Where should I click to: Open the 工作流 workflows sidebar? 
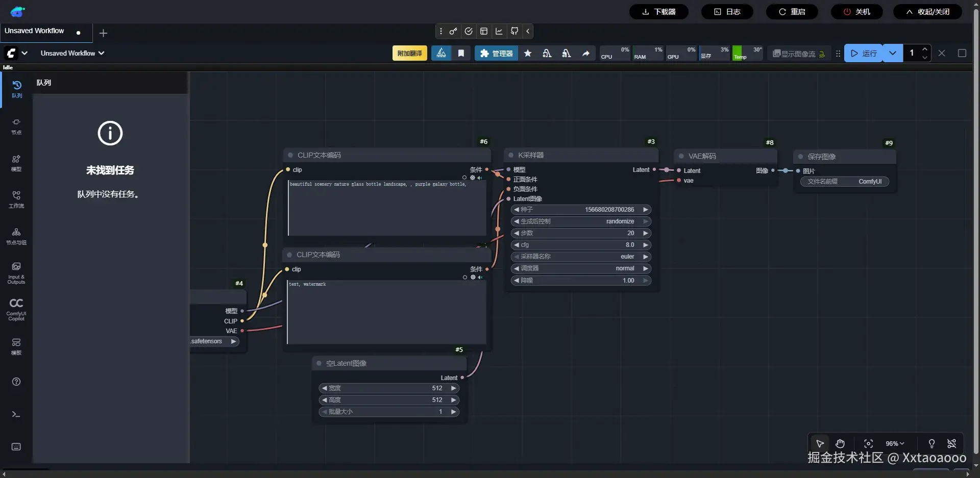pos(16,199)
